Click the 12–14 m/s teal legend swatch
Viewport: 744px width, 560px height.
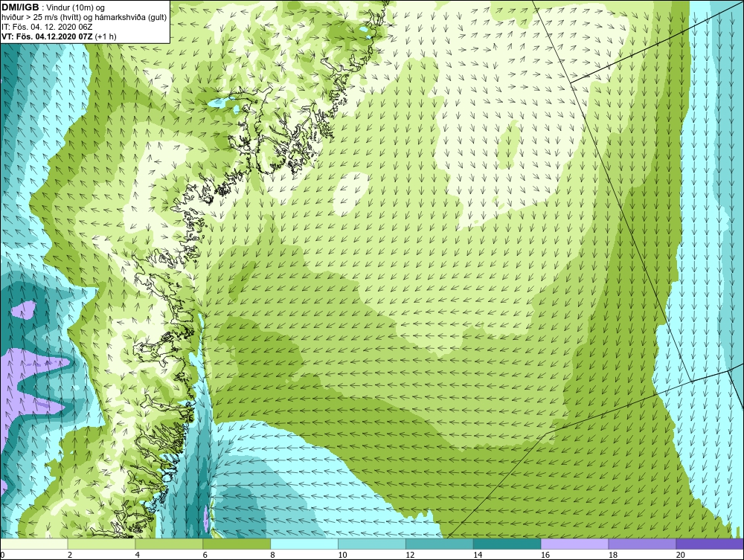click(x=440, y=544)
